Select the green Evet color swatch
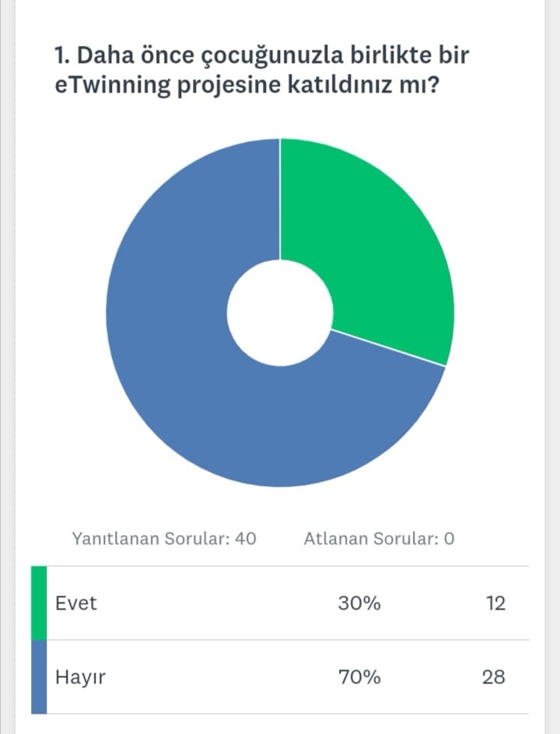This screenshot has height=734, width=560. click(x=39, y=603)
